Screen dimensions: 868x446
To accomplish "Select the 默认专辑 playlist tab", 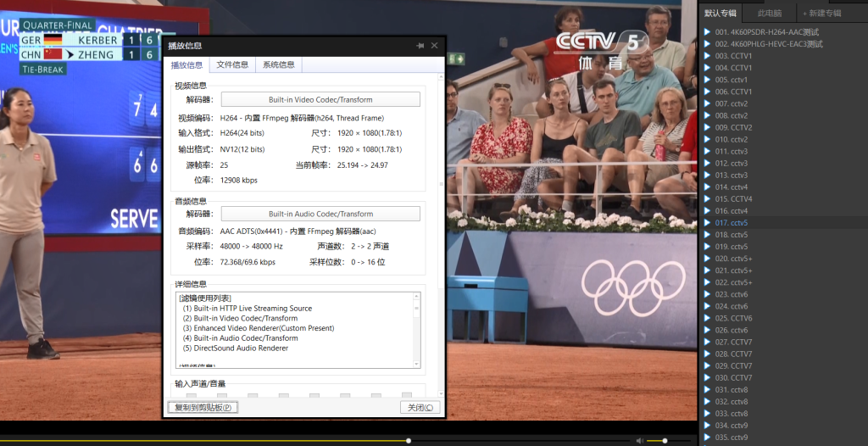I will [x=721, y=14].
